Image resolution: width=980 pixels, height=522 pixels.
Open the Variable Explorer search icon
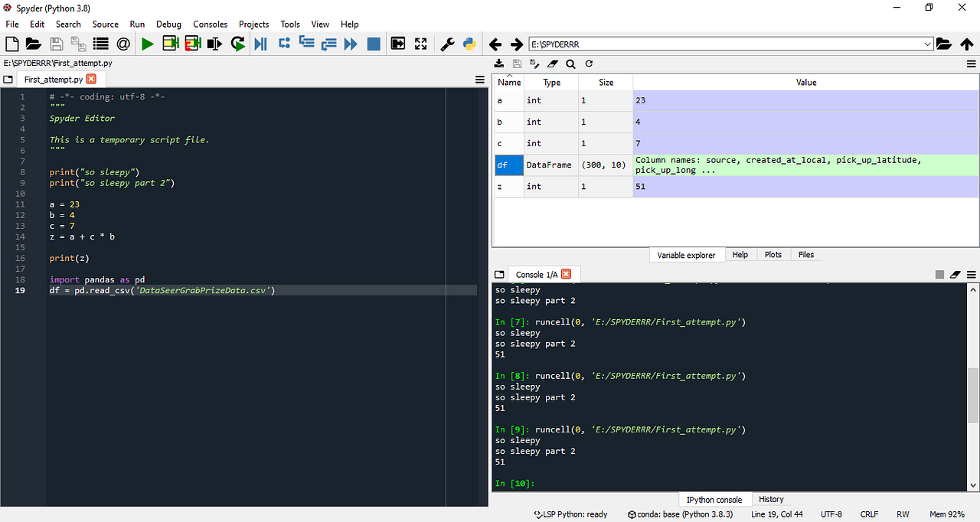570,64
